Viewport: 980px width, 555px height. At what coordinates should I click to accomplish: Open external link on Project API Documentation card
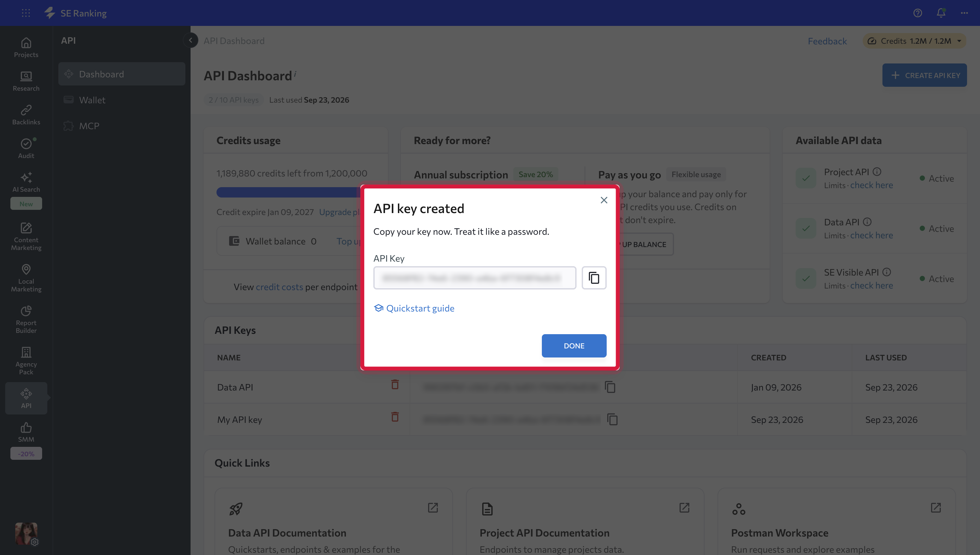click(684, 508)
